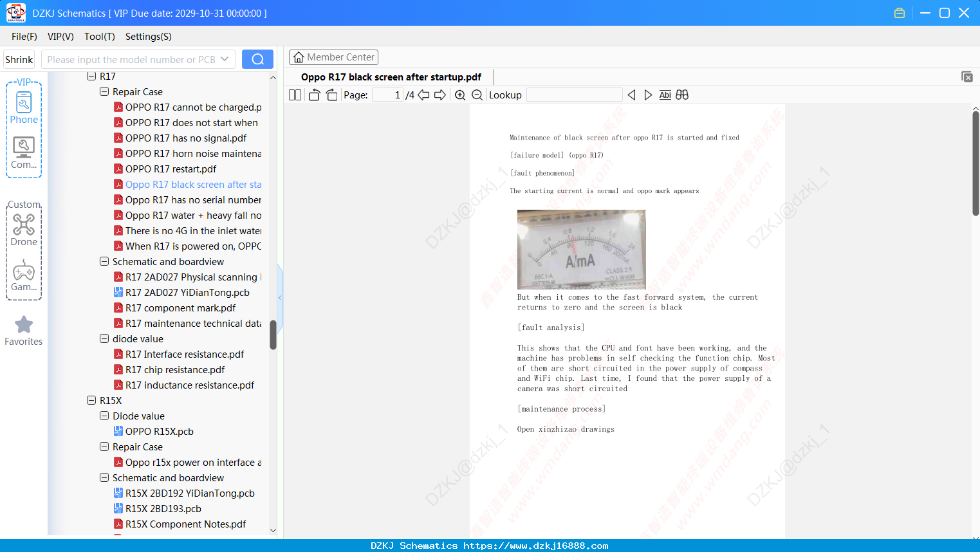
Task: Click the binoculars search icon
Action: coord(682,95)
